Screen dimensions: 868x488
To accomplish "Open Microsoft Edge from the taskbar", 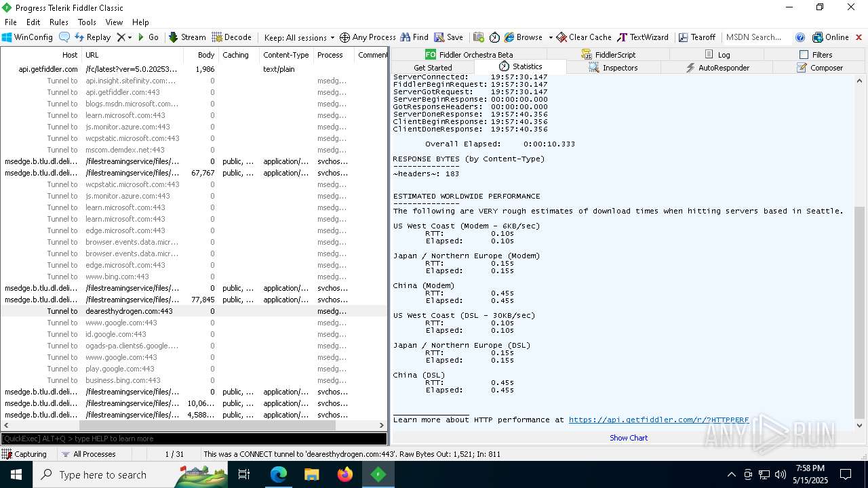I will 279,474.
